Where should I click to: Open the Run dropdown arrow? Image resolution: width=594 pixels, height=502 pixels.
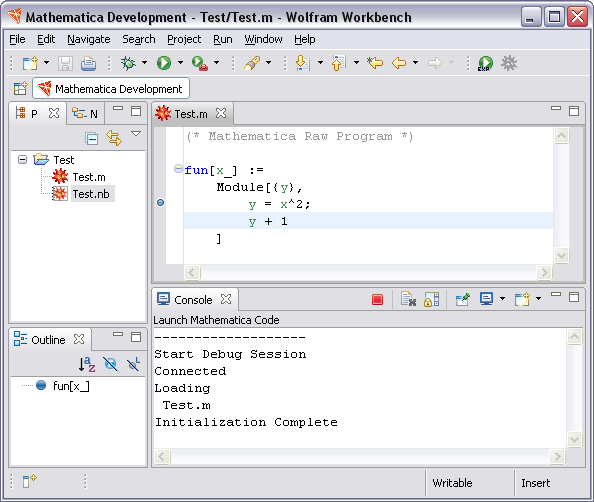pos(180,63)
